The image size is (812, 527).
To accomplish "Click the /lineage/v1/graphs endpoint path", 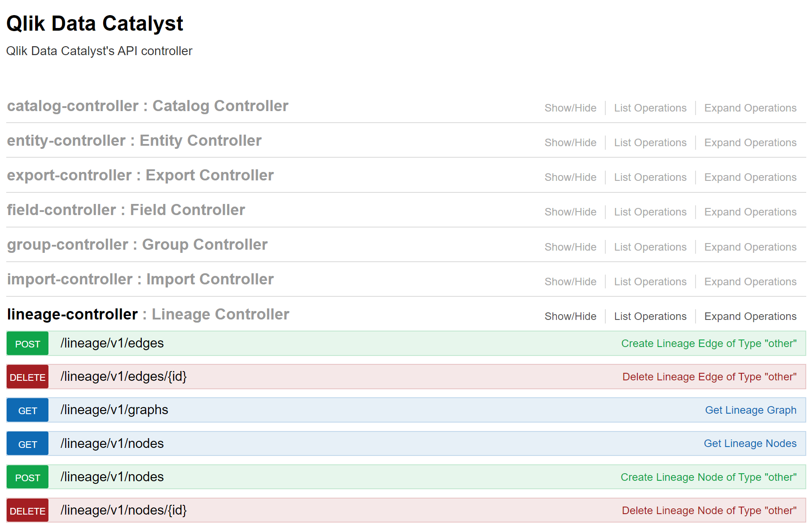I will coord(114,410).
